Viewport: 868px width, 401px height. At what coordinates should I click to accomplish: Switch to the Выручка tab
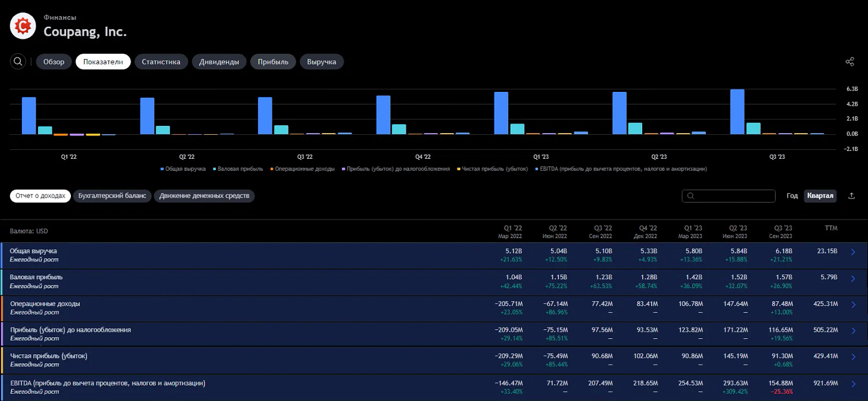click(322, 61)
